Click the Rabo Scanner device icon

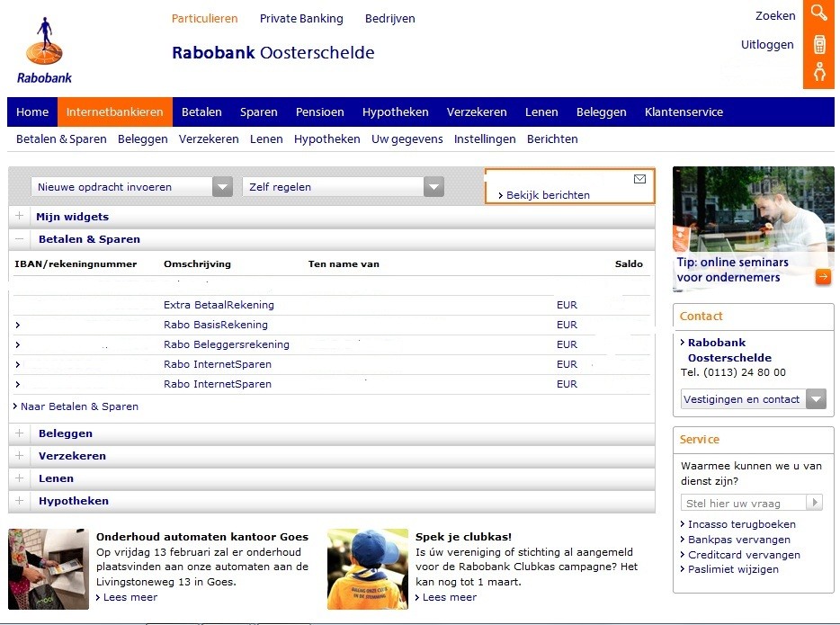[818, 44]
